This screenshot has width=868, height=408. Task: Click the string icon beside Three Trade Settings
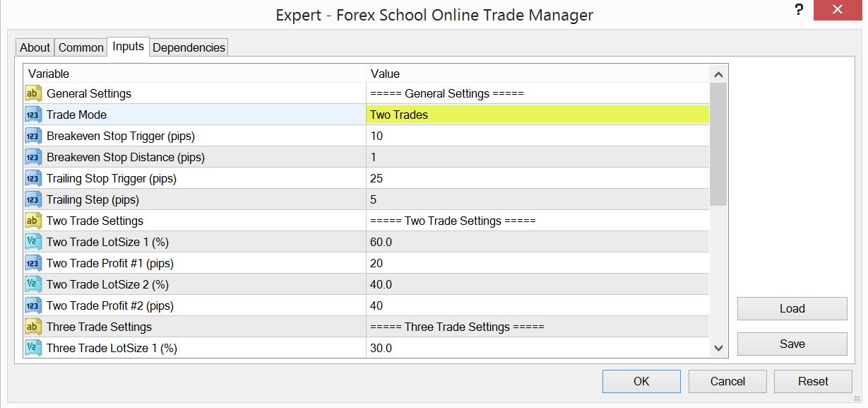[33, 327]
